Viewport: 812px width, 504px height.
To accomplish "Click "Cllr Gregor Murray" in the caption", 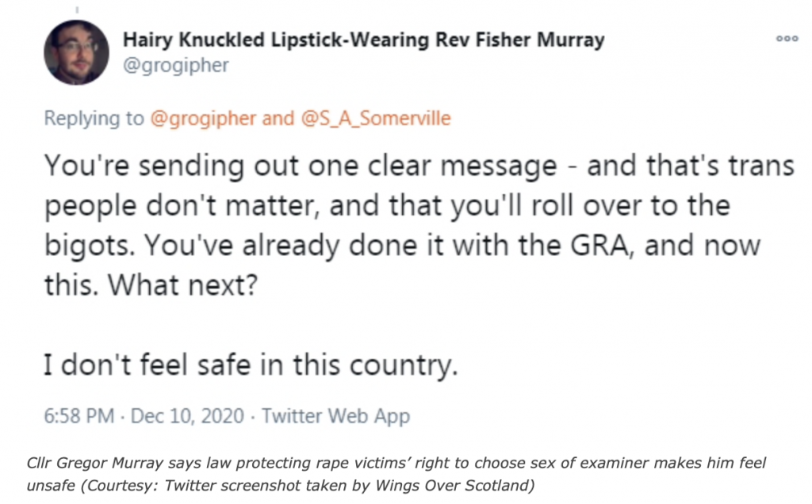I will 95,463.
